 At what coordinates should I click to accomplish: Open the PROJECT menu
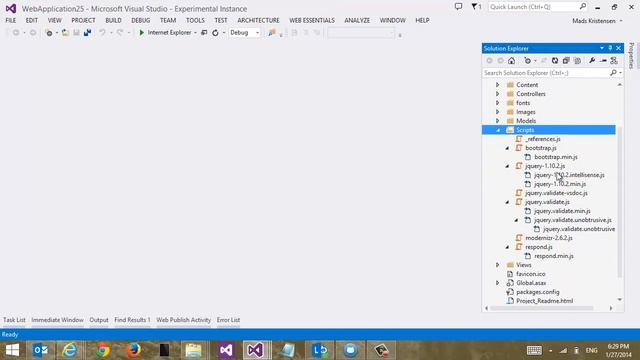(83, 20)
